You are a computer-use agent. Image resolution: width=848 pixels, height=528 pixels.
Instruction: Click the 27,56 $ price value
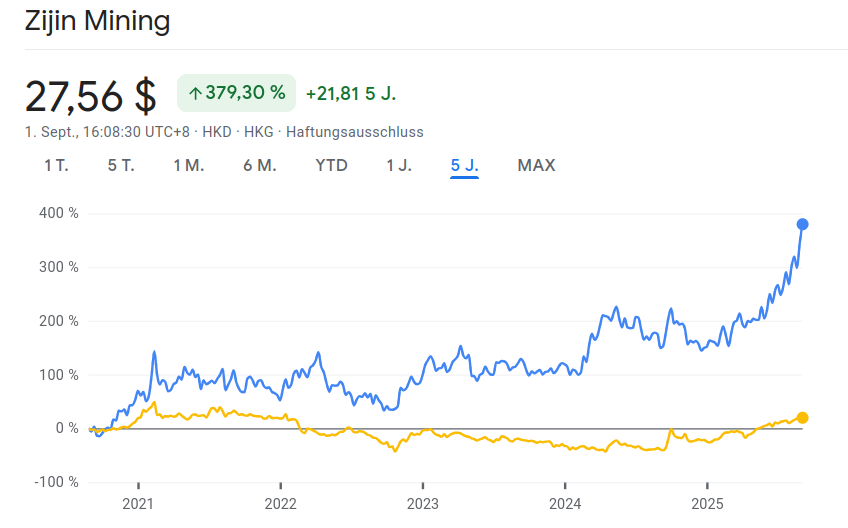point(91,95)
